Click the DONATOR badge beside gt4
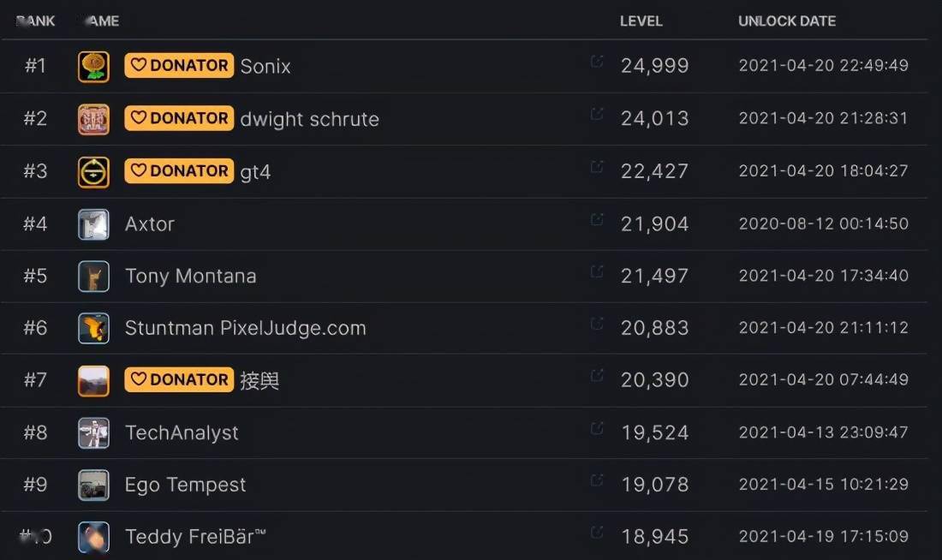This screenshot has width=942, height=560. point(179,170)
